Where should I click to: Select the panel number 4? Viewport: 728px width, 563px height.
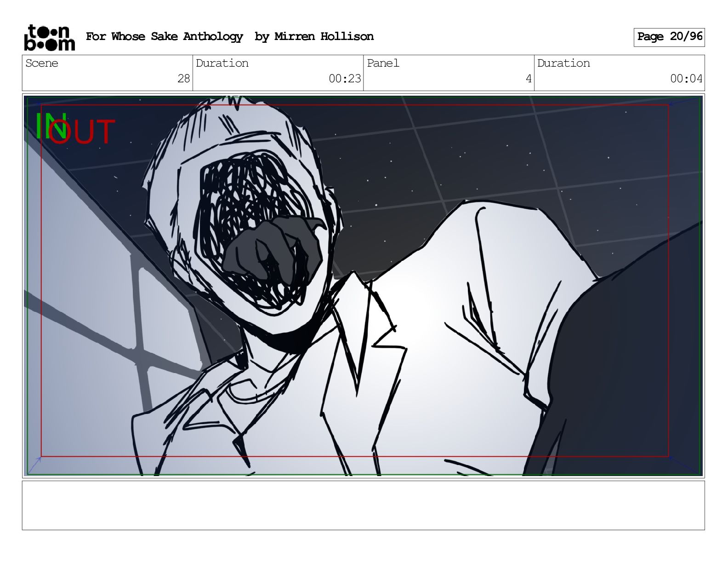(529, 79)
